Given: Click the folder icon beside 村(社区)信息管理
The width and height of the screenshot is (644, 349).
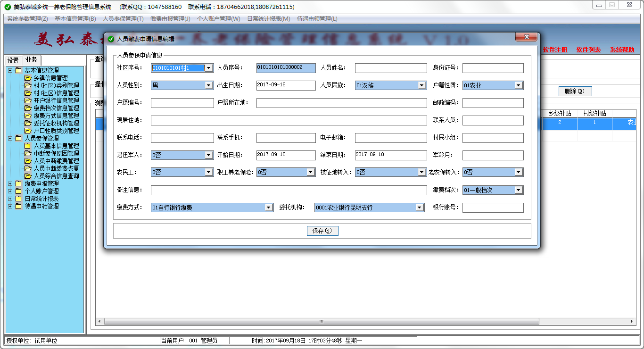Looking at the screenshot, I should tap(28, 93).
